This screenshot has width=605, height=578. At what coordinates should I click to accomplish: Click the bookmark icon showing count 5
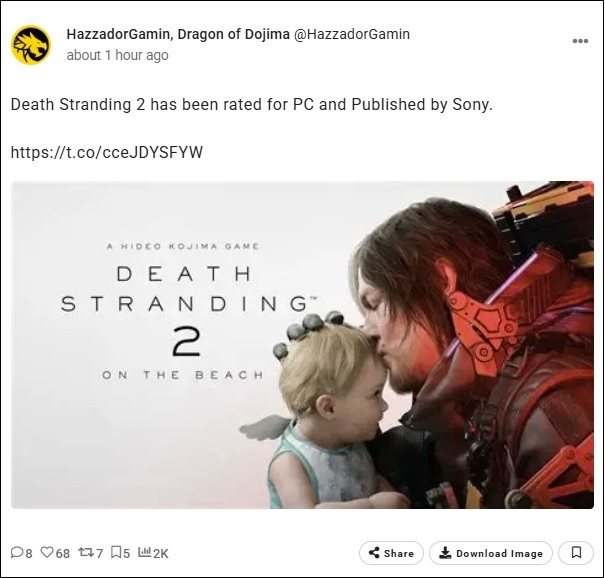pyautogui.click(x=117, y=553)
